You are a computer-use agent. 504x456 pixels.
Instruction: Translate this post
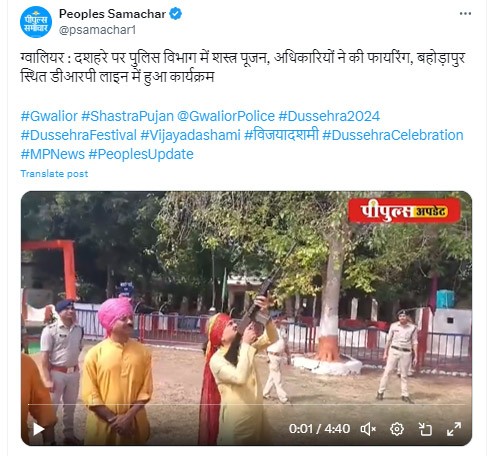tap(54, 174)
